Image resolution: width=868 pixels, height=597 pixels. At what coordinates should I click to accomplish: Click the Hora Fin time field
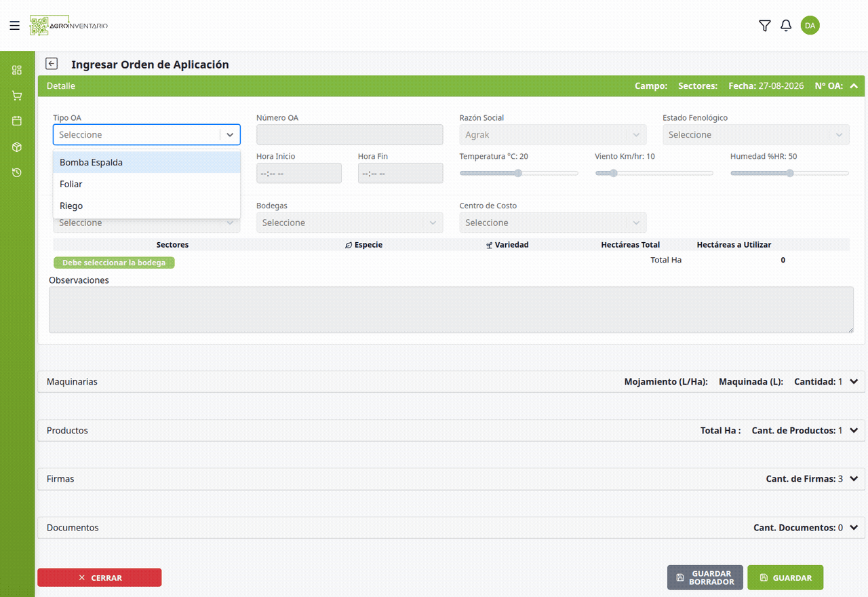tap(401, 173)
